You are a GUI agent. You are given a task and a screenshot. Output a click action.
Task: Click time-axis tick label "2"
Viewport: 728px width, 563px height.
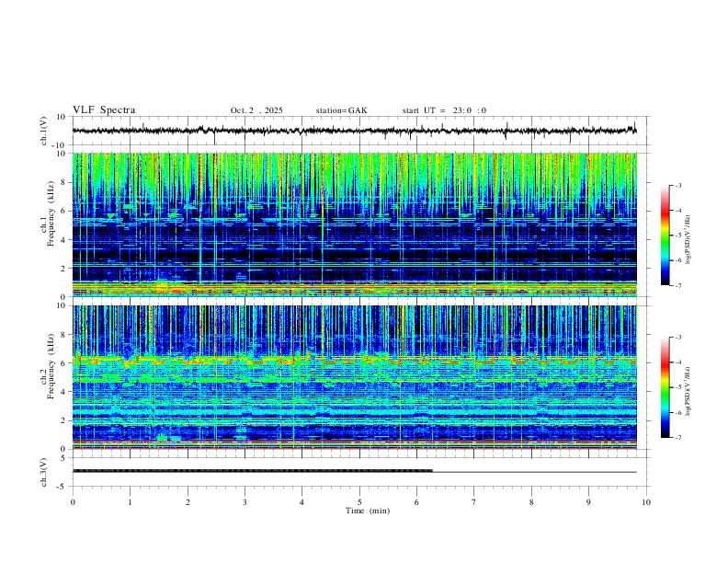tap(188, 502)
